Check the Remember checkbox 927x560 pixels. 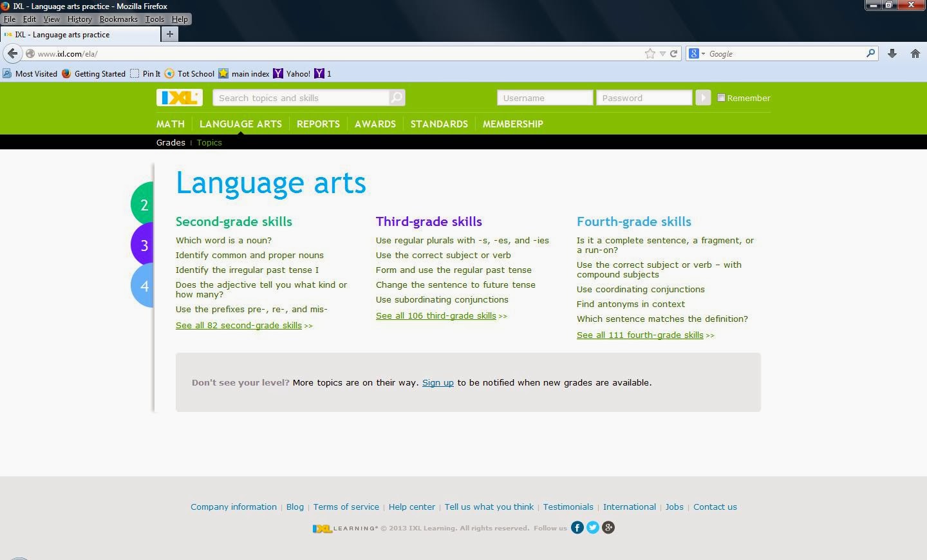tap(721, 98)
